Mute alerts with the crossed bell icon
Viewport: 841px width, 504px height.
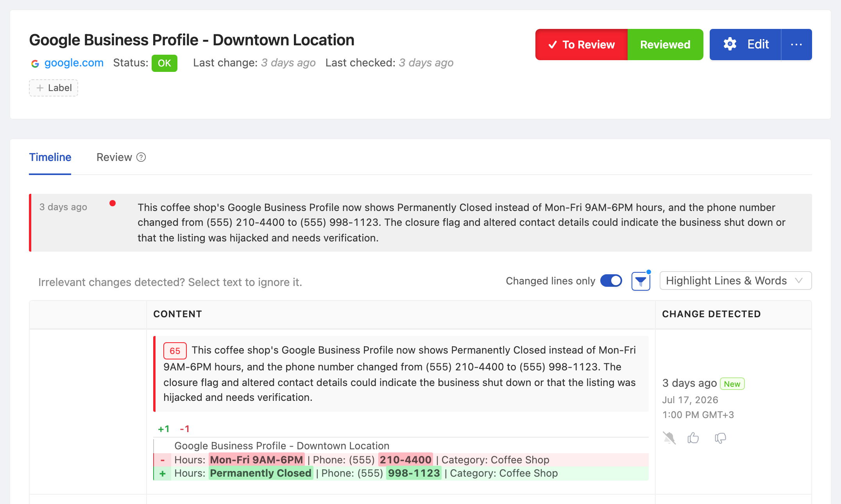tap(669, 438)
